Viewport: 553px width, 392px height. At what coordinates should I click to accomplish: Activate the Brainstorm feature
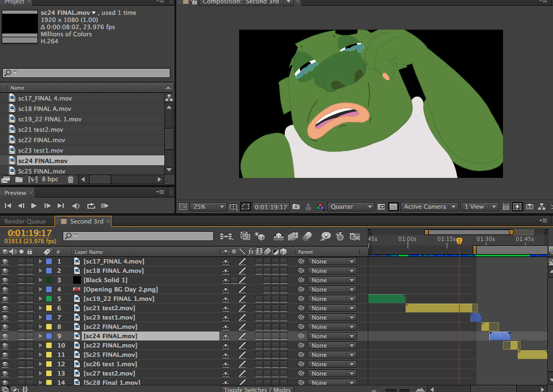(x=326, y=236)
